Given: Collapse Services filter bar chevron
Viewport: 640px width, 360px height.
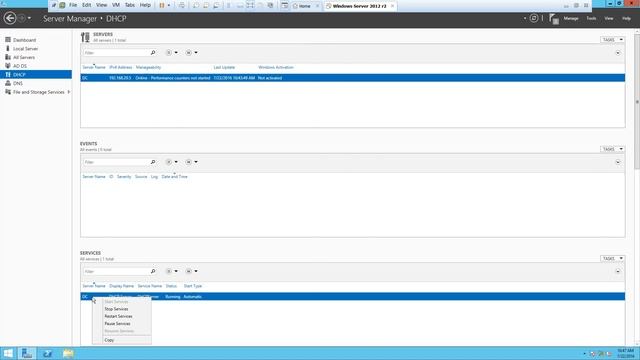Looking at the screenshot, I should click(618, 272).
